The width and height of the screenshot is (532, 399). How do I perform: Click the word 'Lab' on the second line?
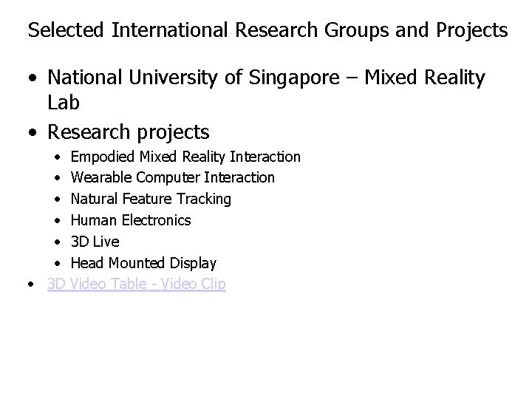(64, 103)
